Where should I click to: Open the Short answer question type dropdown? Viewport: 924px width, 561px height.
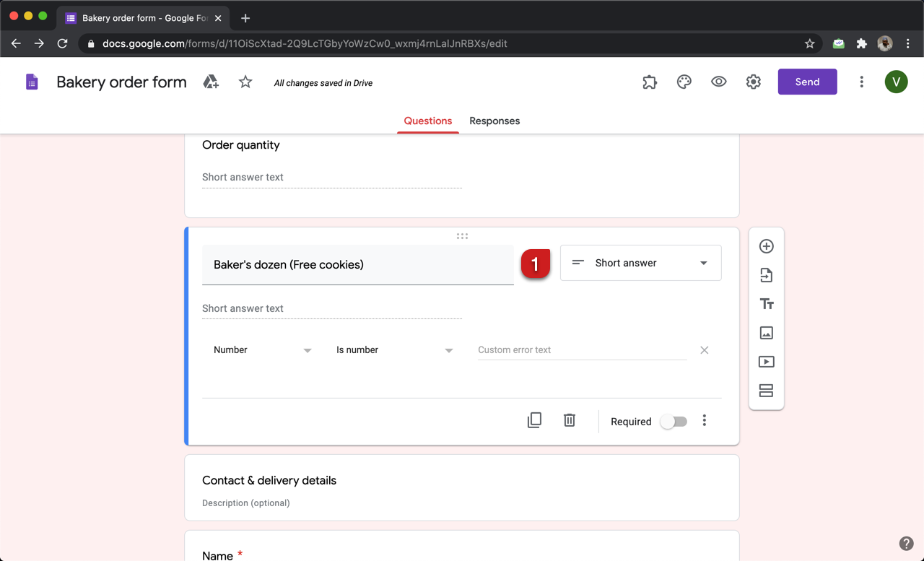click(640, 263)
